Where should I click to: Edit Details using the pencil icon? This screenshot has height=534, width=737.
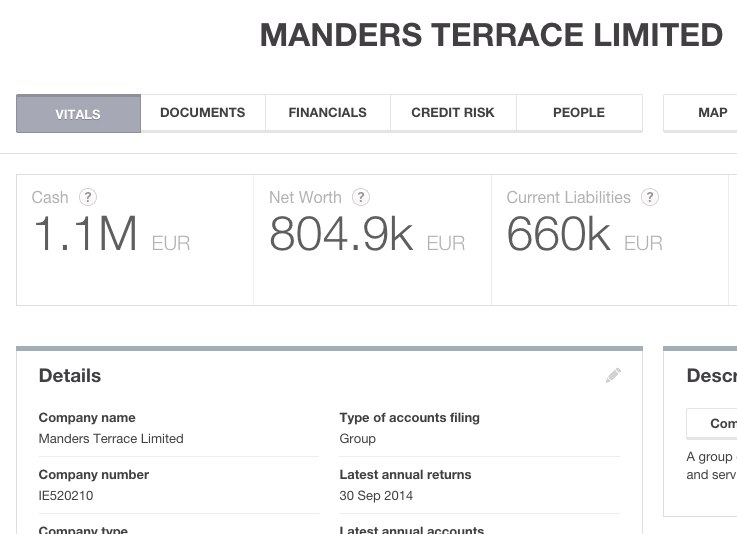(x=613, y=375)
